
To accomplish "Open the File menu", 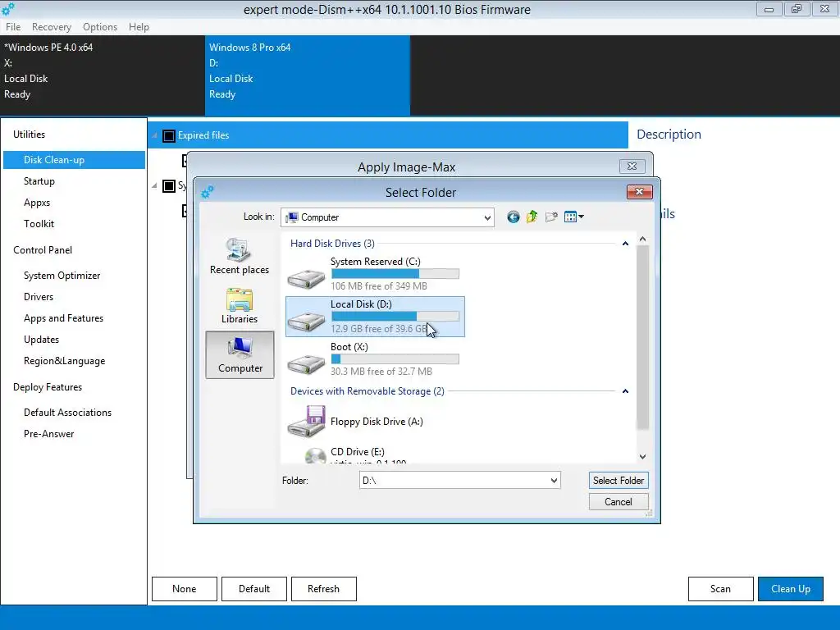I will [x=13, y=27].
